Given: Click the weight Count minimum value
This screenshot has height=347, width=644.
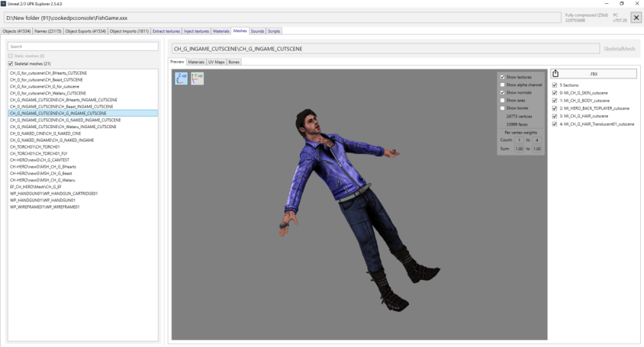Looking at the screenshot, I should tap(518, 140).
